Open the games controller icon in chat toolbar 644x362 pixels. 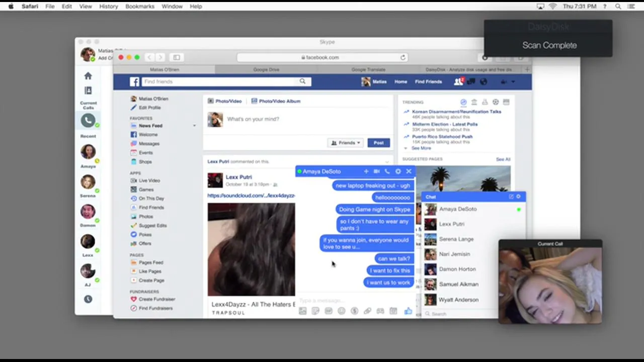coord(380,311)
